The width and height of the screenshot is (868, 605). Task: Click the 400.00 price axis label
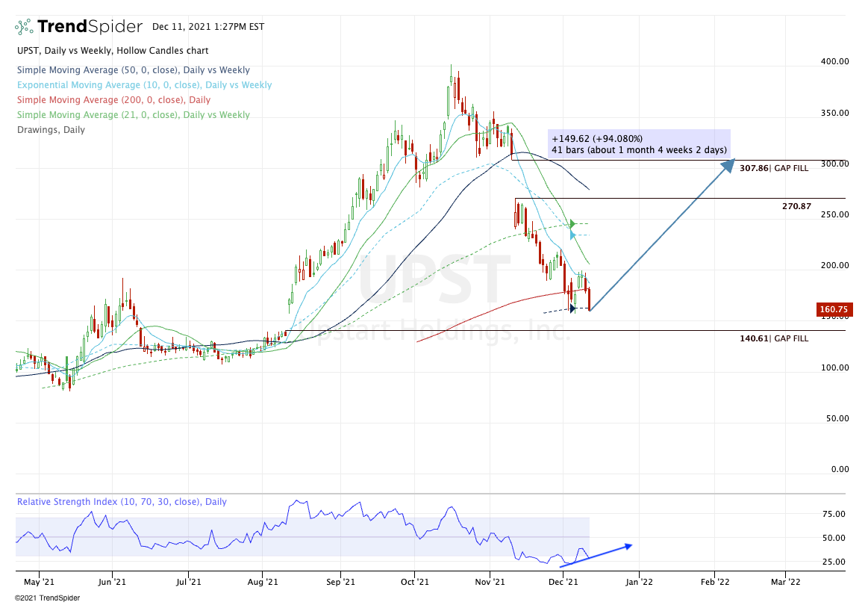[834, 61]
